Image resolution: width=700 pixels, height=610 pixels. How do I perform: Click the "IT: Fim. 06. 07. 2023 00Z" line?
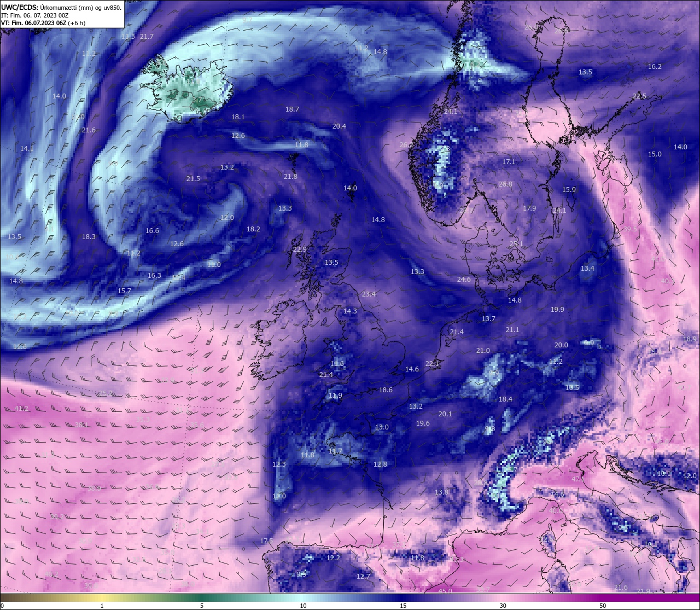tap(34, 15)
